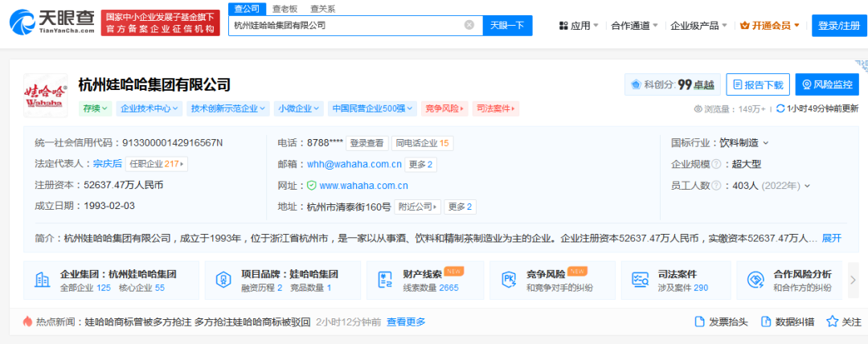Click the refresh icon beside 1小时49分钟前更新

click(x=780, y=109)
